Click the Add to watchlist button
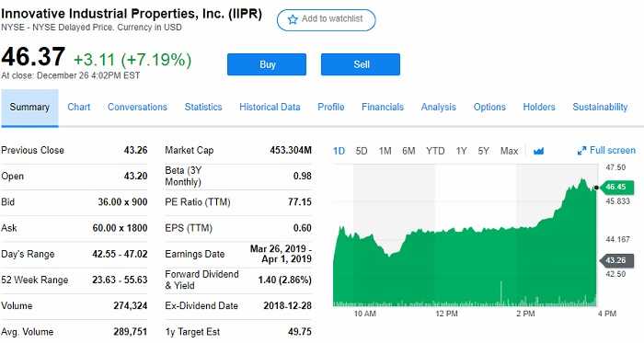The image size is (644, 343). (x=326, y=20)
